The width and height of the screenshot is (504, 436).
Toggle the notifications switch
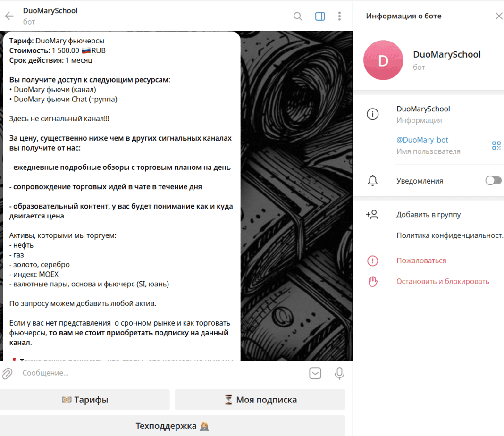(x=493, y=181)
